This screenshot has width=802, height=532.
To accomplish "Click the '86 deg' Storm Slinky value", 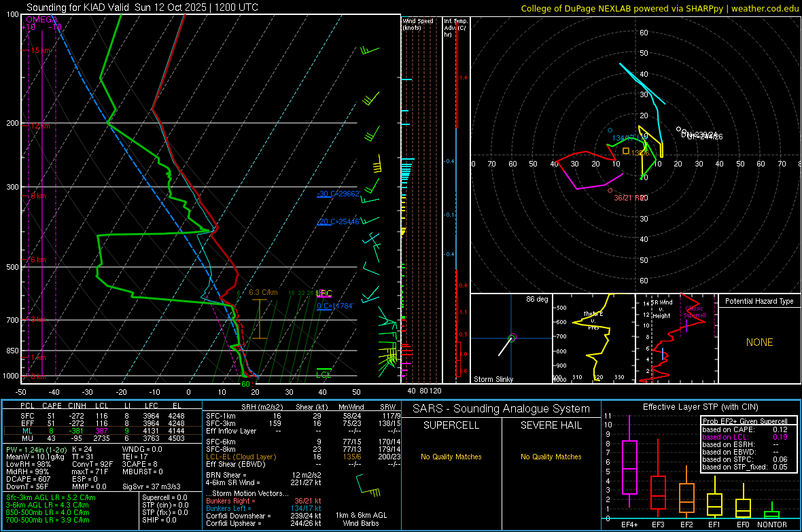I will (536, 299).
